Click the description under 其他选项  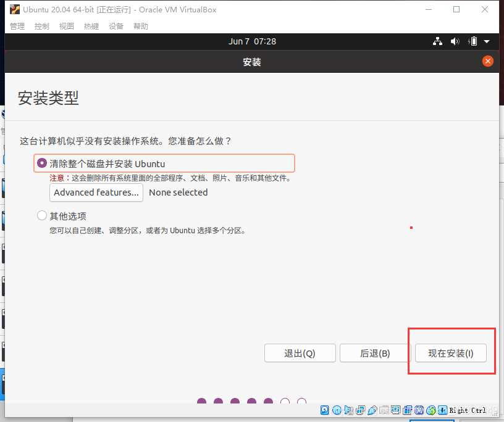[148, 230]
